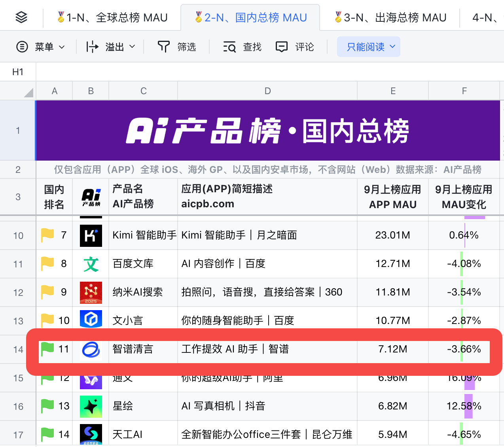Open the 评论 comments panel
This screenshot has width=504, height=447.
[295, 47]
